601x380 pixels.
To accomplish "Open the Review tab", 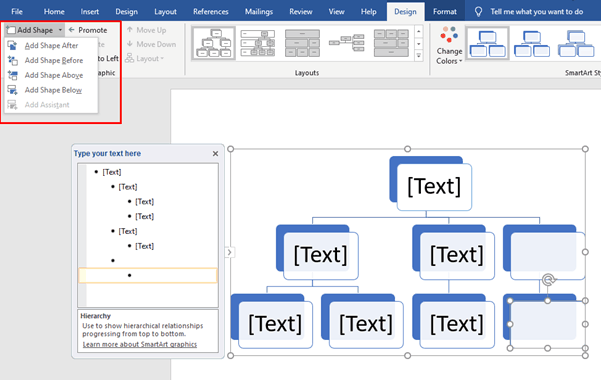I will pyautogui.click(x=300, y=12).
